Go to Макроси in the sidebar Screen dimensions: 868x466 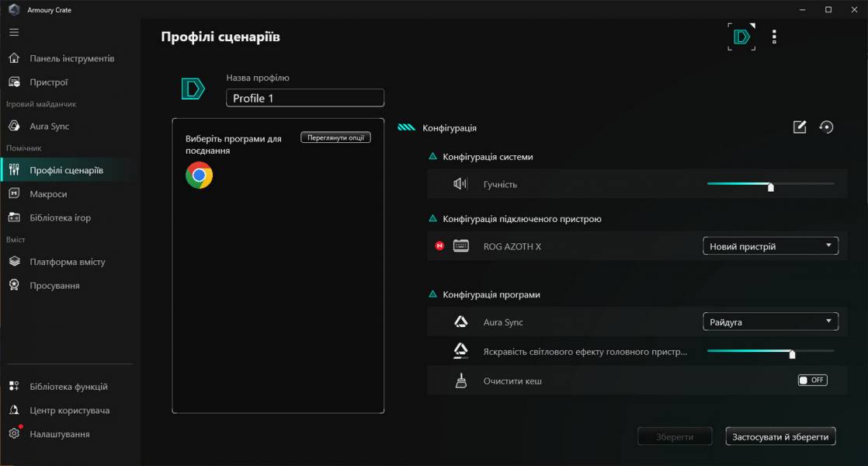coord(48,194)
